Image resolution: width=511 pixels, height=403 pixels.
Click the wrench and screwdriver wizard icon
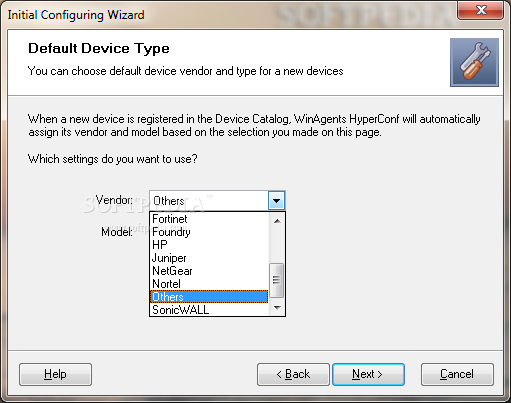(x=474, y=62)
